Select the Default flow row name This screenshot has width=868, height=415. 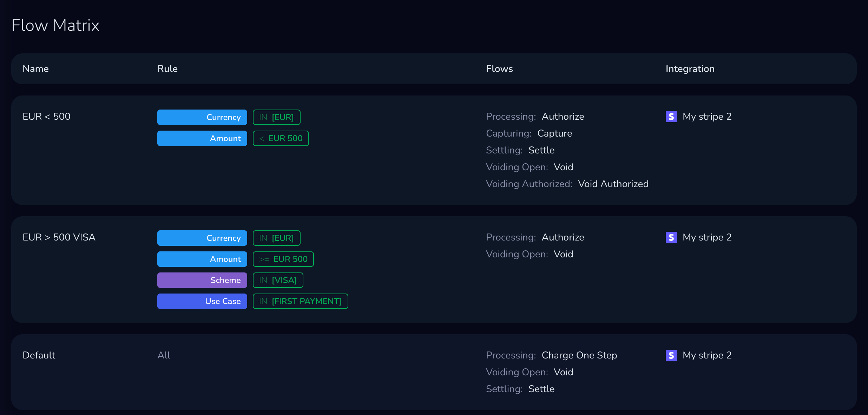[x=39, y=355]
